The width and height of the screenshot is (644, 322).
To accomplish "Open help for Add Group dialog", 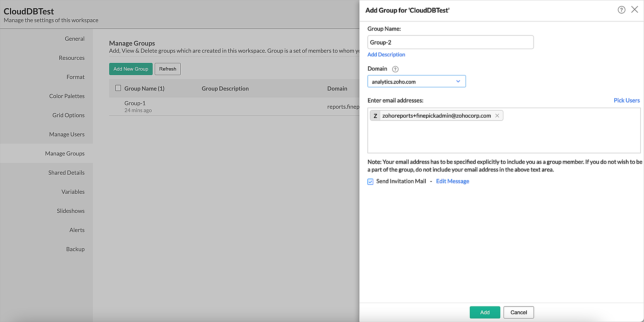I will click(621, 10).
